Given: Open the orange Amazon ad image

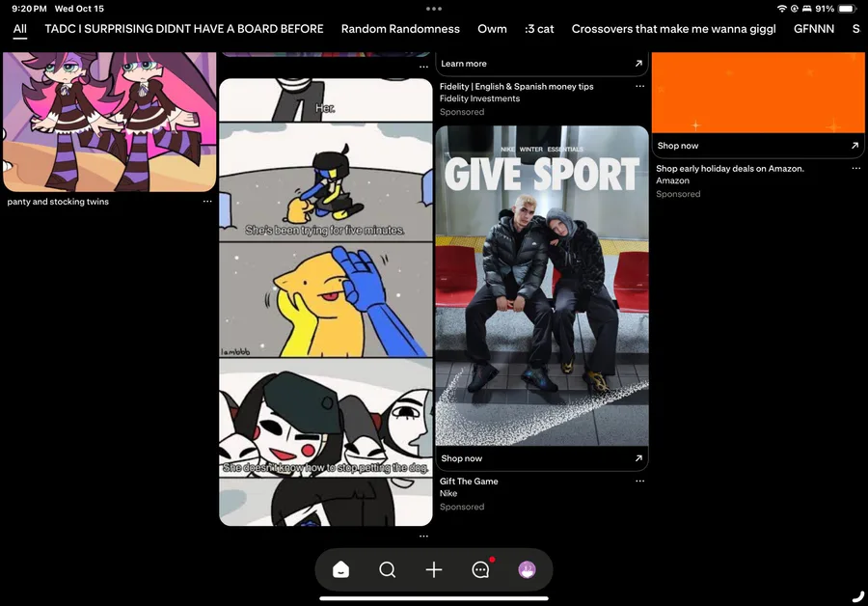Looking at the screenshot, I should tap(758, 93).
